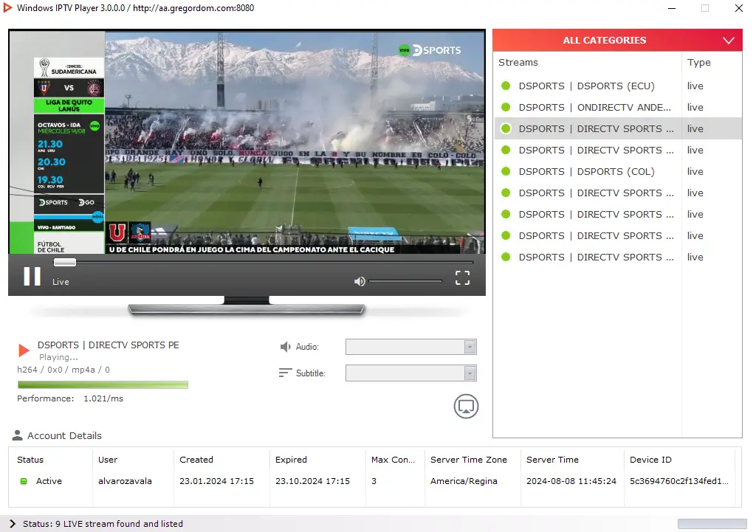The width and height of the screenshot is (756, 532).
Task: Click the green Active status indicator icon
Action: pyautogui.click(x=23, y=481)
